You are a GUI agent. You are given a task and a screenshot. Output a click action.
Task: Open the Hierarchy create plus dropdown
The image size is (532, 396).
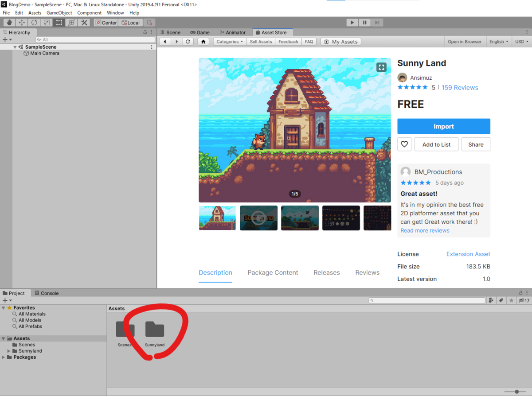7,40
